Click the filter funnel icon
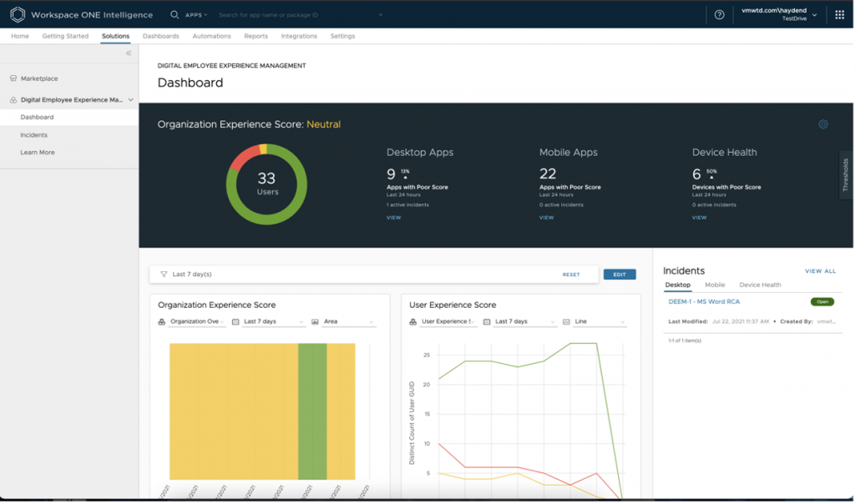Screen dimensions: 855x504 (164, 274)
